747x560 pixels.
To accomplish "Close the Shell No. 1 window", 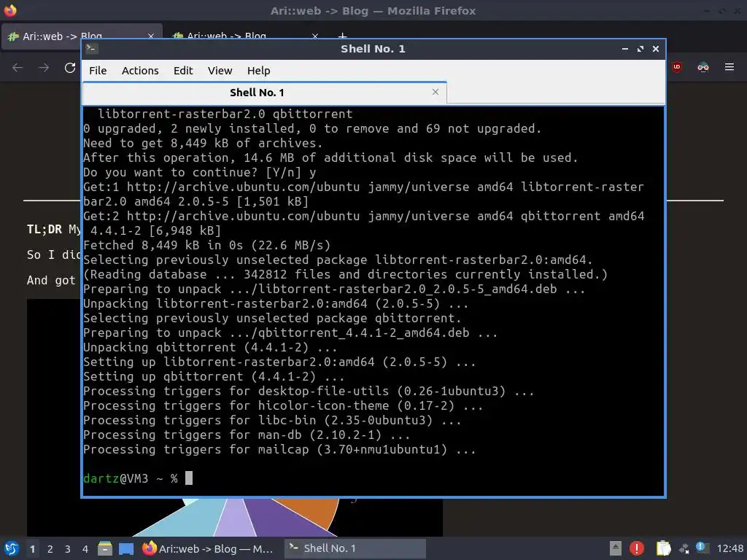I will tap(656, 49).
